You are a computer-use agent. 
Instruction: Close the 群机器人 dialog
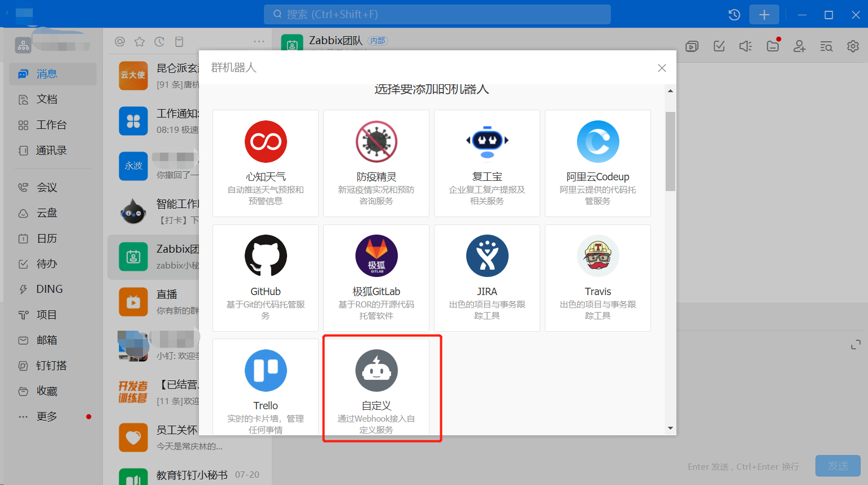[x=662, y=68]
